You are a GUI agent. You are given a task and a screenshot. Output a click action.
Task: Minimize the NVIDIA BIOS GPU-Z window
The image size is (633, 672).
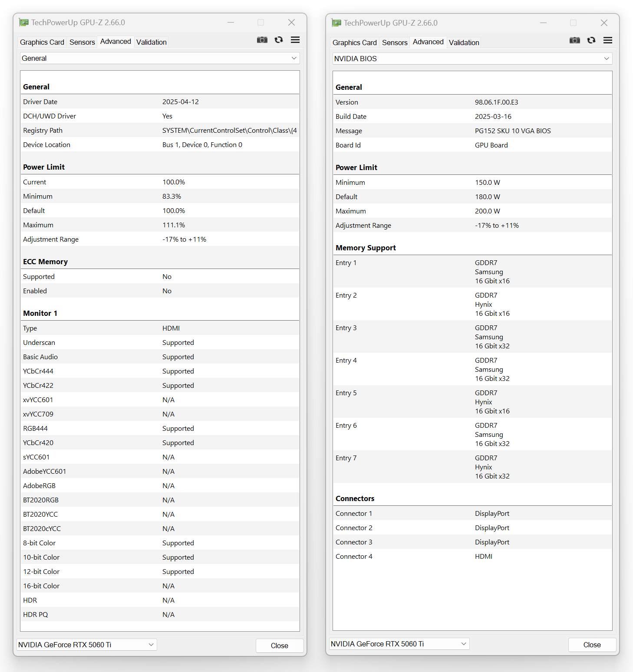(543, 23)
